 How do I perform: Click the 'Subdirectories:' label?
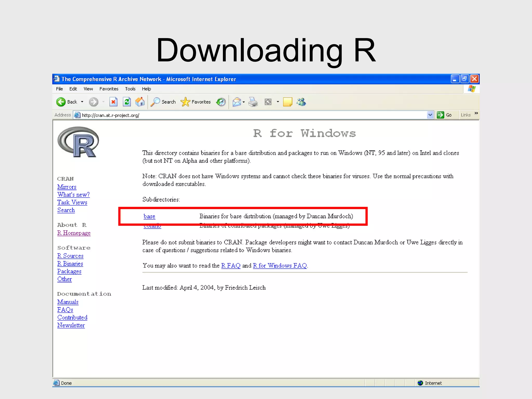[161, 199]
